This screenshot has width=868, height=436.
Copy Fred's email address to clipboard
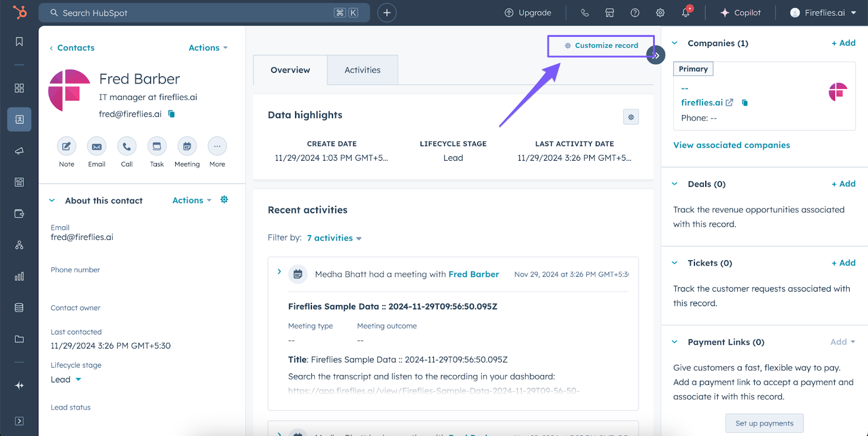[171, 113]
